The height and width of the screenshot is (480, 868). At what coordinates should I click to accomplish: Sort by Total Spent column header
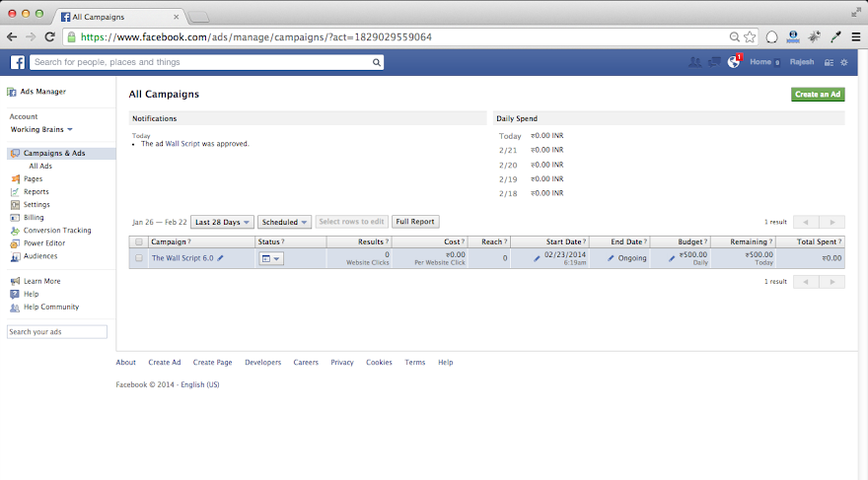(811, 242)
